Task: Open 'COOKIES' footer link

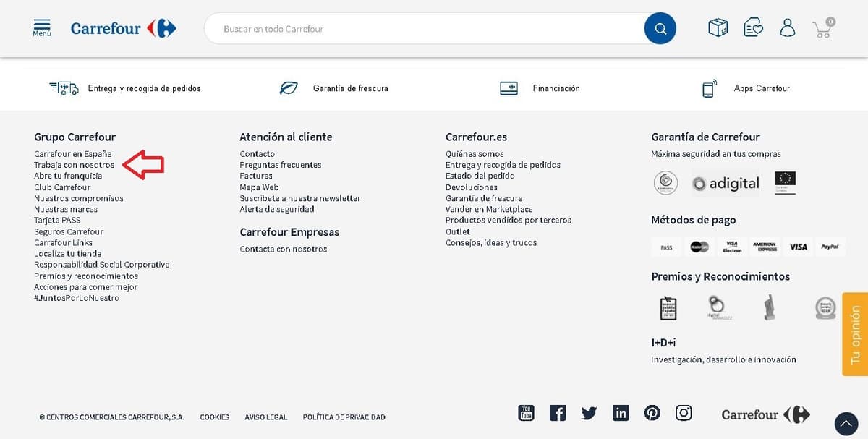Action: (x=215, y=417)
